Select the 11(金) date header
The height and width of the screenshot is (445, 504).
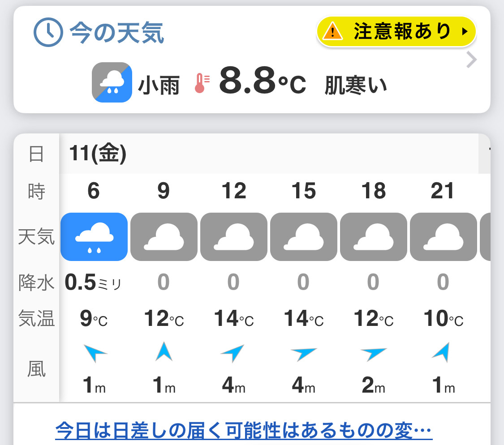[x=98, y=154]
